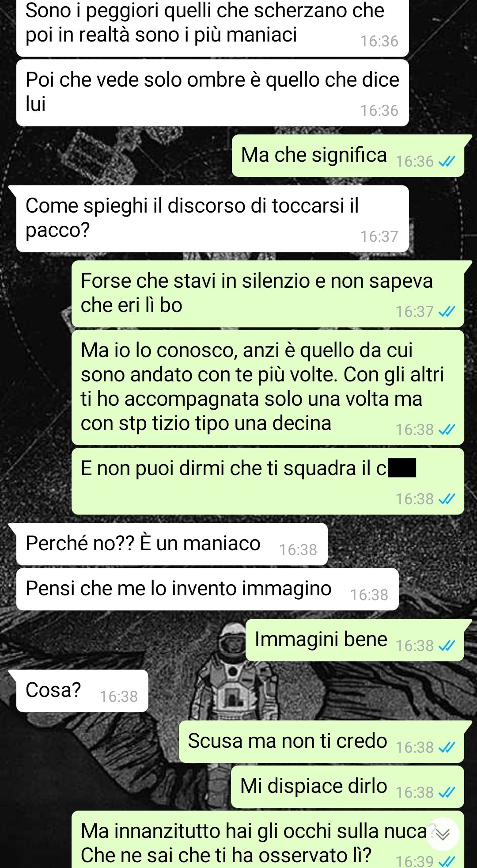477x868 pixels.
Task: Tap the black censor box in the message
Action: (402, 468)
